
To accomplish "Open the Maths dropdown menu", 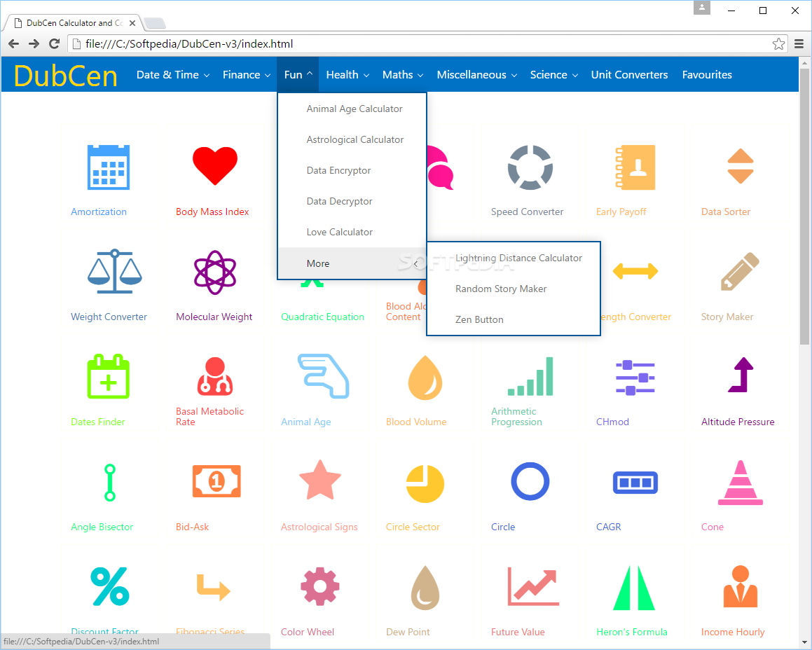I will click(403, 74).
